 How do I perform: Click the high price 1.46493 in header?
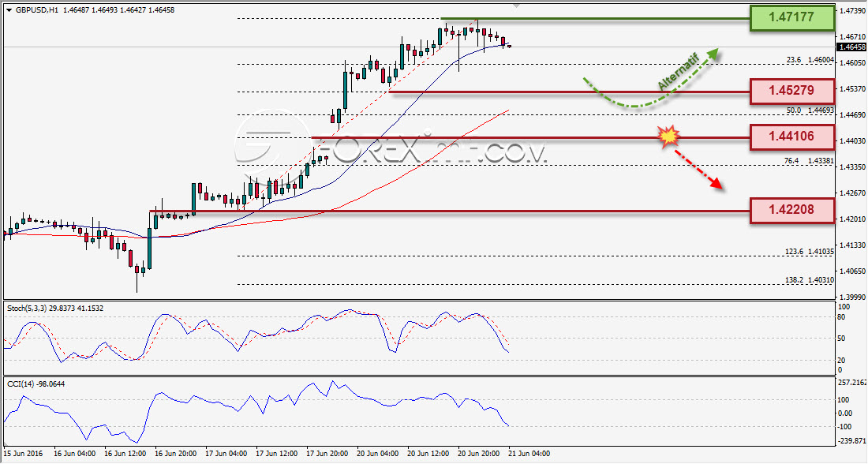[x=104, y=10]
